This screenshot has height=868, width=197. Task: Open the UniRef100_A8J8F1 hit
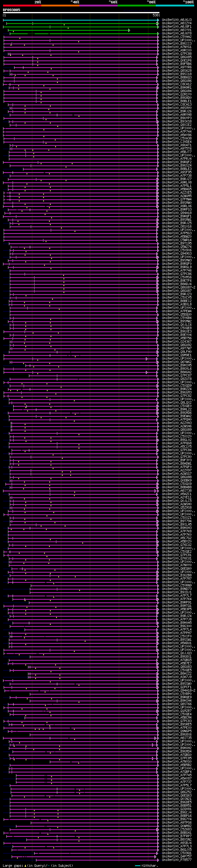pos(177,26)
